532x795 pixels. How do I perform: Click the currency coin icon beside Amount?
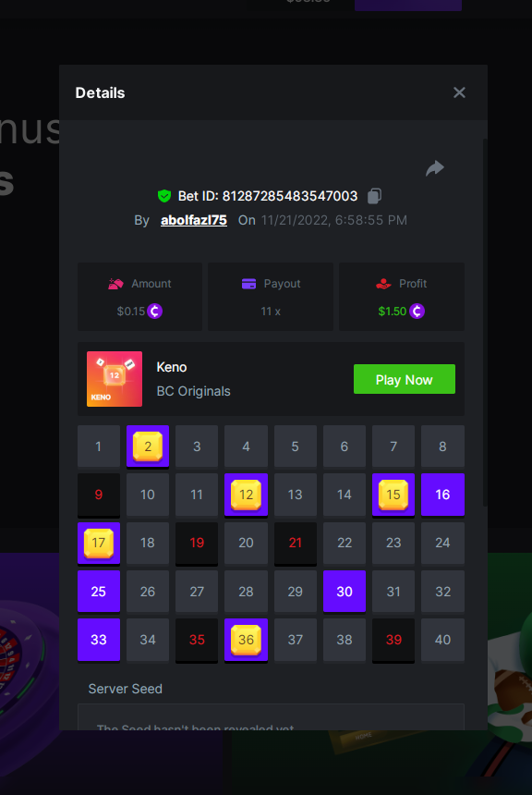pos(154,311)
